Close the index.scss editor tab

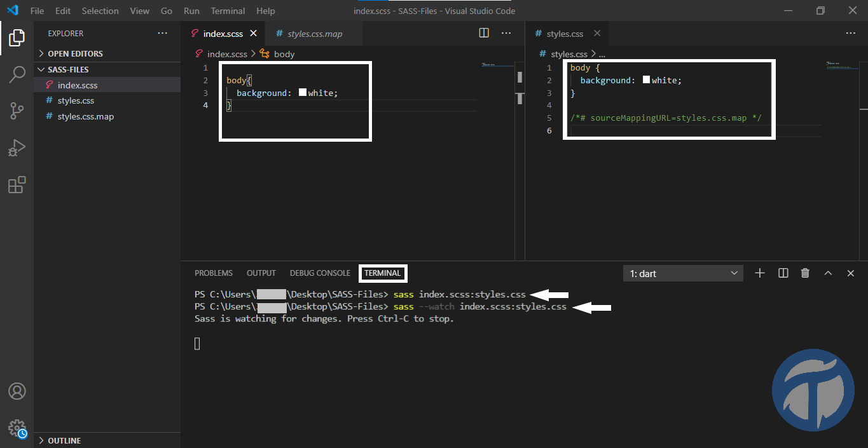pos(254,34)
